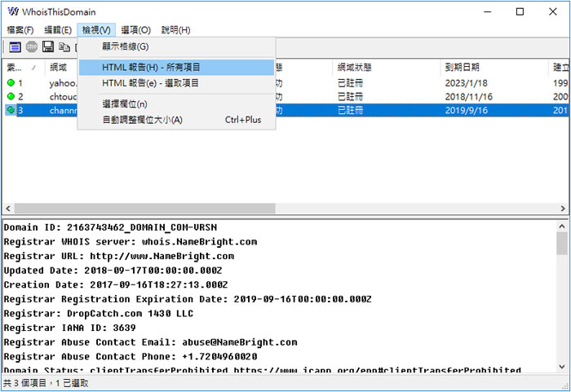
Task: Click the Registrar URL line
Action: click(x=119, y=256)
